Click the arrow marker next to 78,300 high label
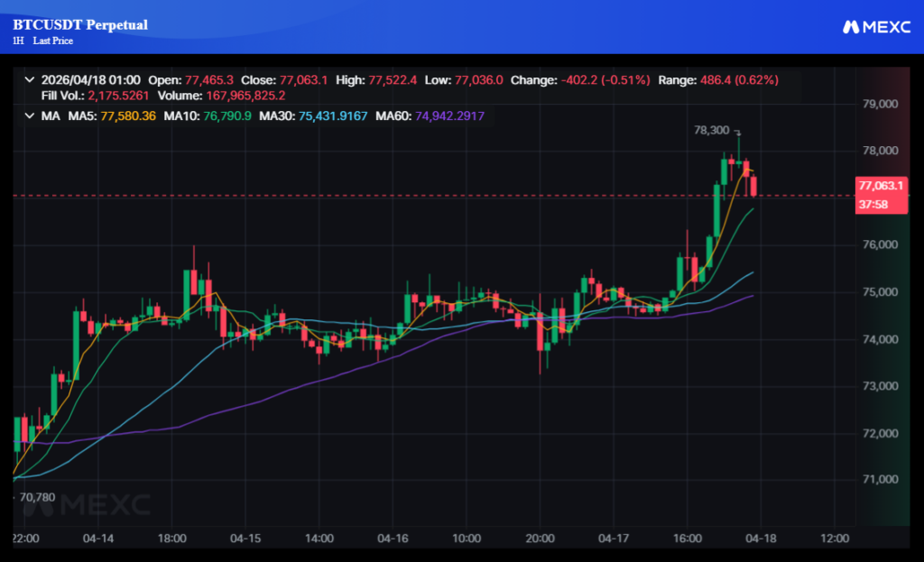The height and width of the screenshot is (562, 924). (x=737, y=133)
